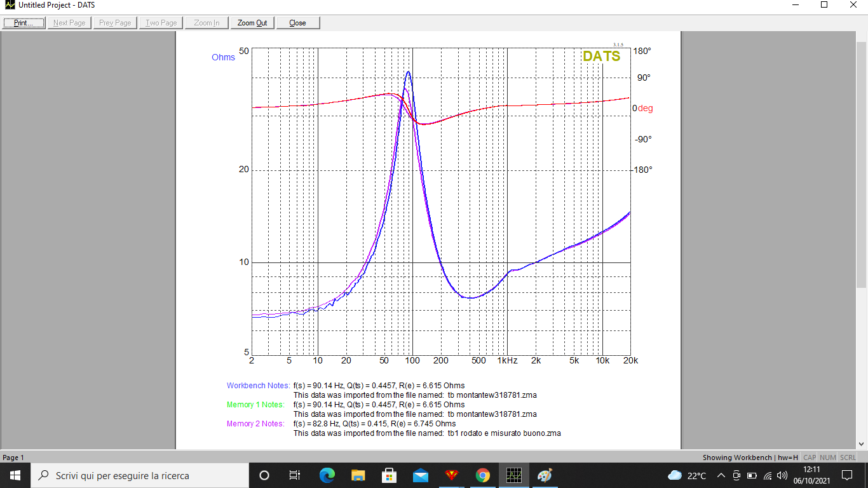Click the Memory 2 Notes label

coord(255,424)
